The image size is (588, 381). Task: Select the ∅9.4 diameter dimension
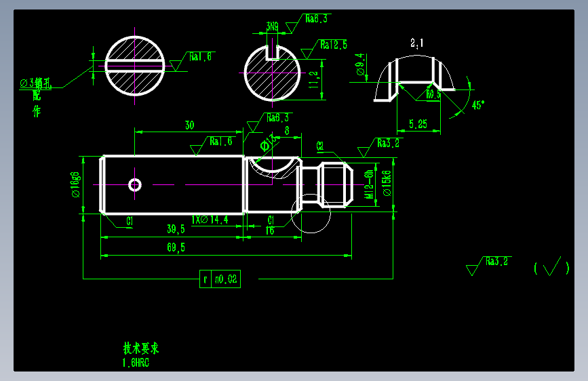coord(360,64)
